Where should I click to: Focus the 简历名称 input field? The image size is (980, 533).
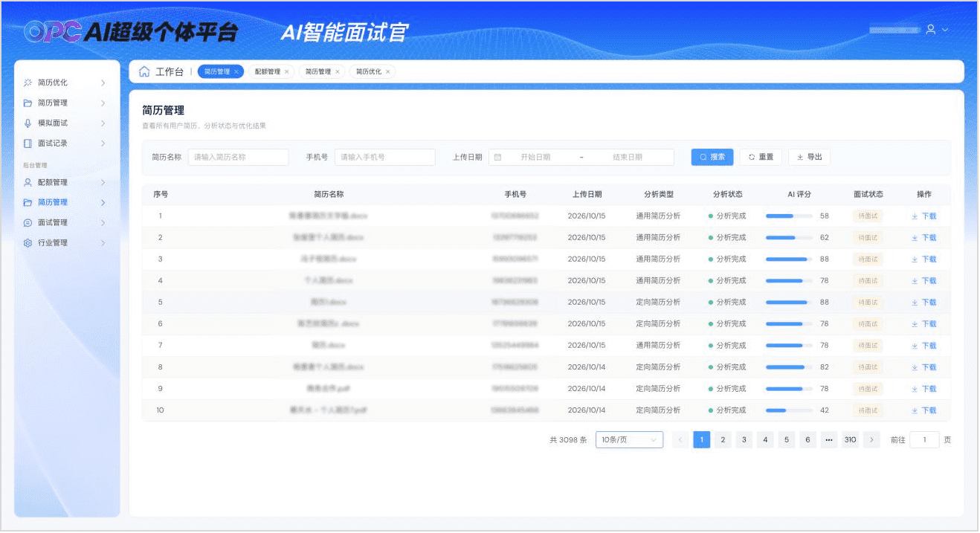pos(238,157)
